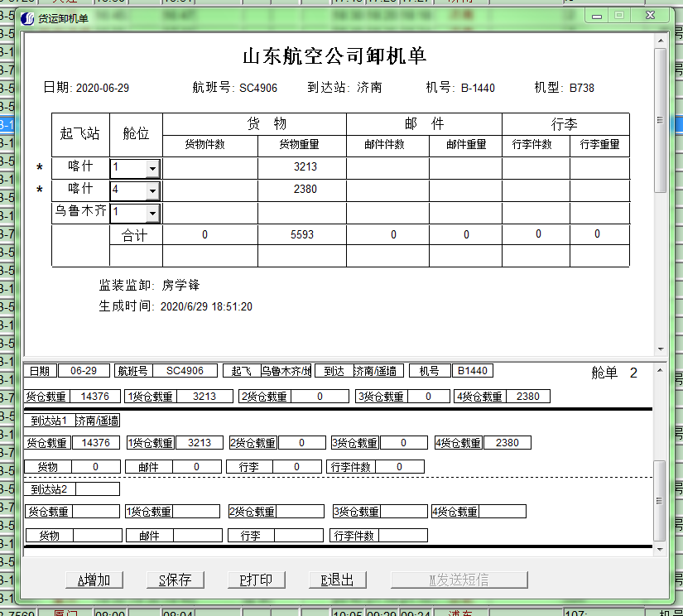Click the upper form's vertical scrollbar thumb
The width and height of the screenshot is (683, 616).
(661, 120)
